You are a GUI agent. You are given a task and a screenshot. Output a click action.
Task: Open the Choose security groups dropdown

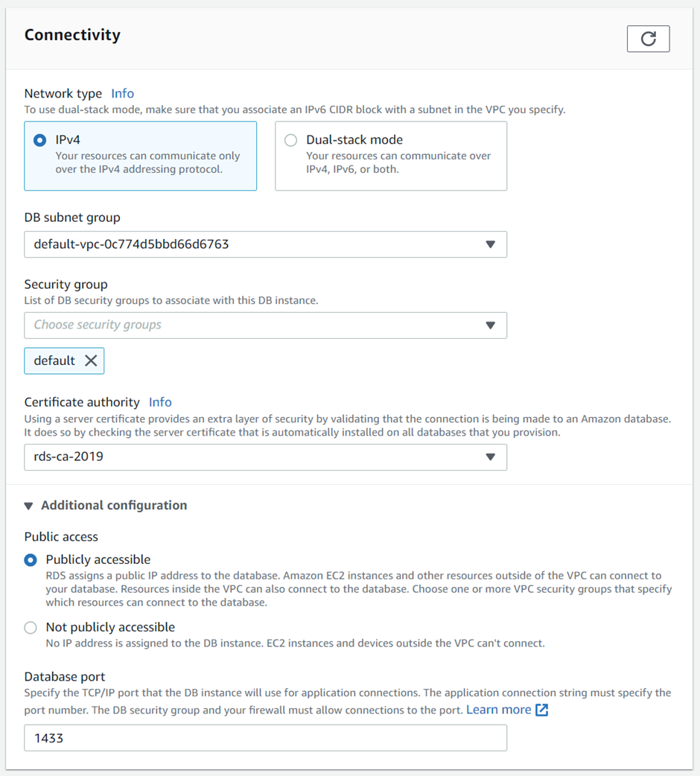click(266, 325)
